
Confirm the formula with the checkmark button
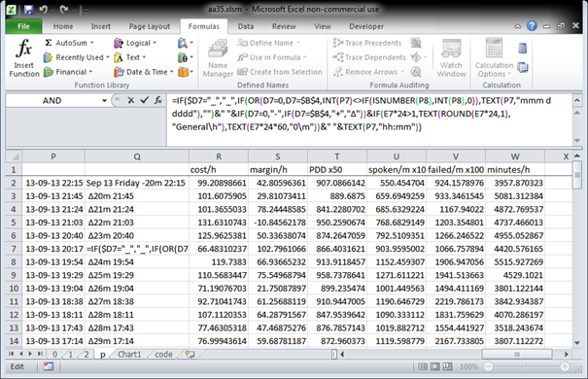(145, 100)
